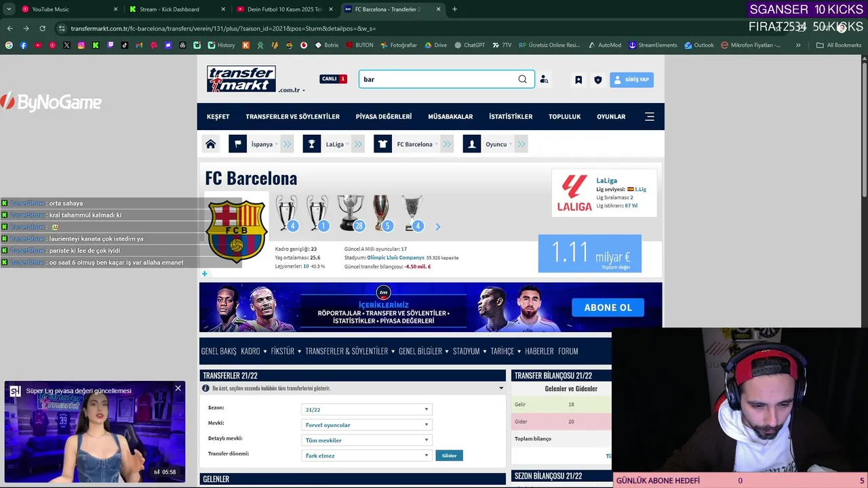
Task: Open the watchlist bookmark icon
Action: point(578,79)
